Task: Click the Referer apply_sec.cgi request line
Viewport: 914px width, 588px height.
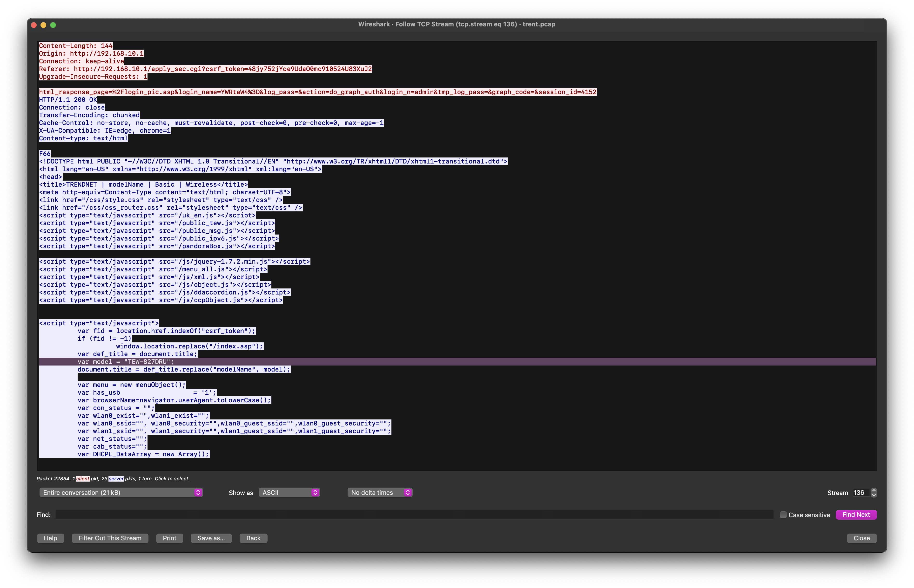Action: click(205, 69)
